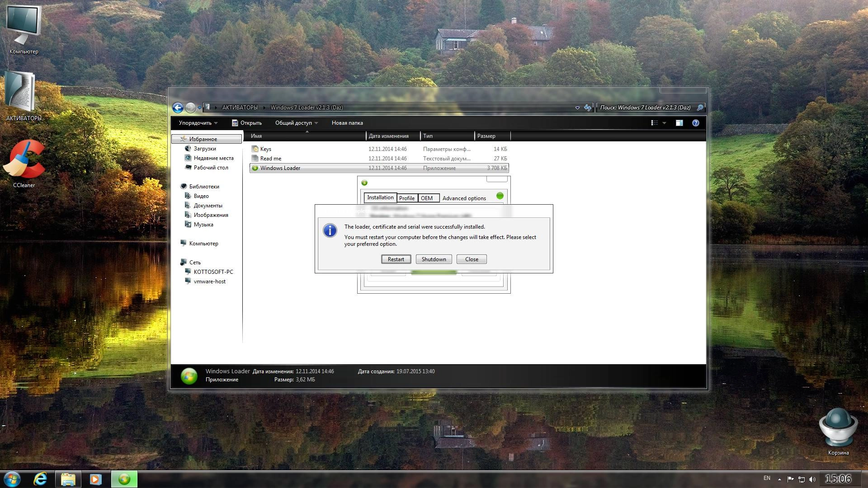Click the Explorer forward navigation arrow
The height and width of the screenshot is (488, 868).
click(x=190, y=107)
